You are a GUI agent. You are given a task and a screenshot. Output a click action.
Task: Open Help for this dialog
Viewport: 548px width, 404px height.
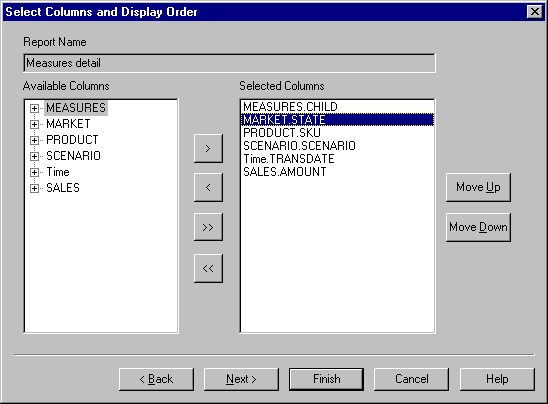tap(497, 379)
